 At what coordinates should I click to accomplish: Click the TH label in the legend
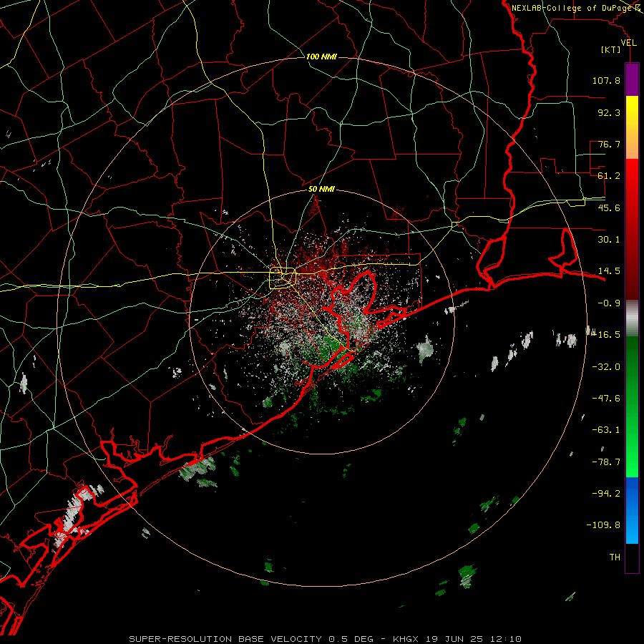[x=615, y=557]
